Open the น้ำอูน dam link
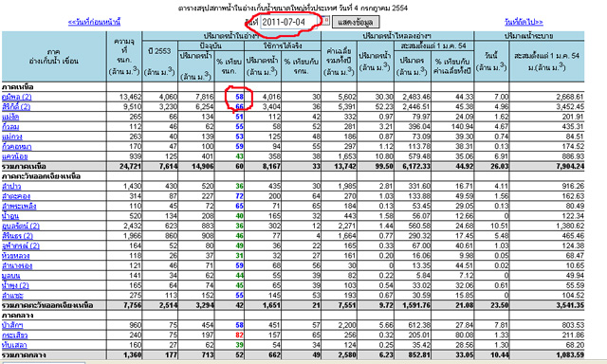Image resolution: width=607 pixels, height=364 pixels. pyautogui.click(x=10, y=216)
